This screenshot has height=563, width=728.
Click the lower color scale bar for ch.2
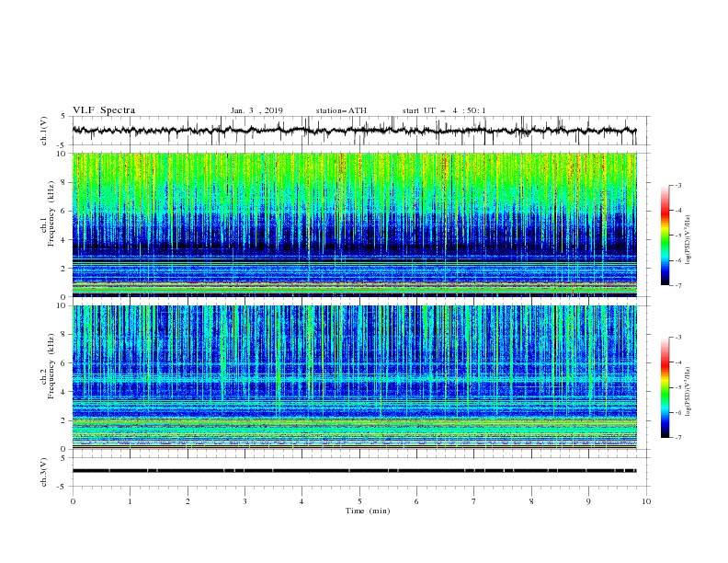[665, 387]
